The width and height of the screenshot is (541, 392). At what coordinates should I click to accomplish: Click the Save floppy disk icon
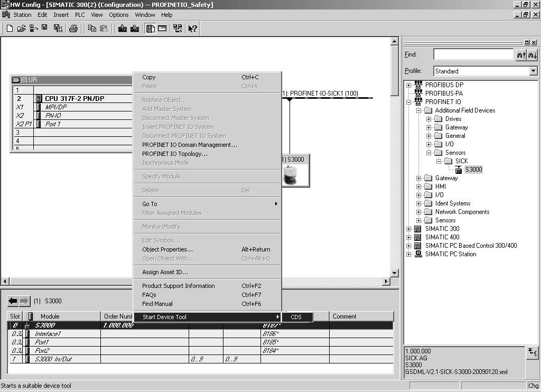44,27
